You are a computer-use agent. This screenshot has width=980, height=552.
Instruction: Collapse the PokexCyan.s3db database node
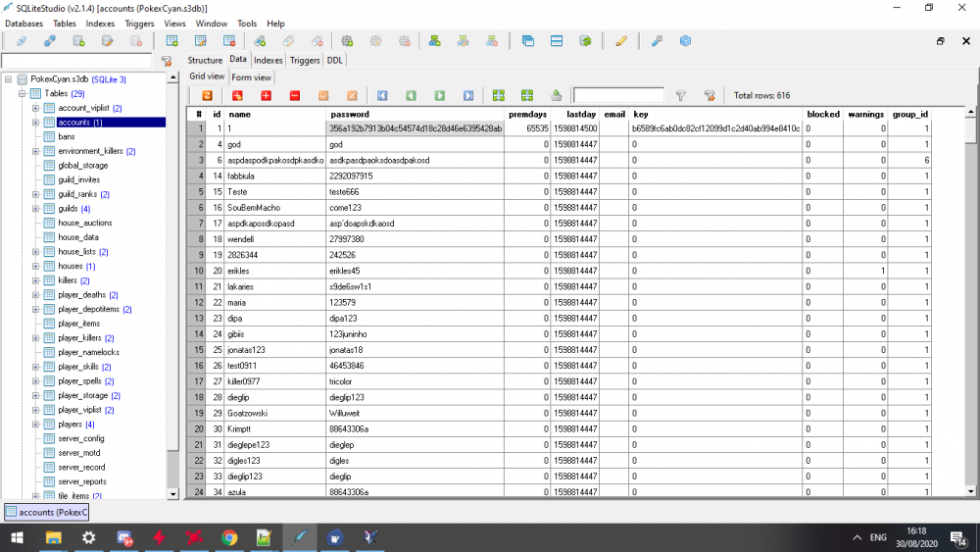pyautogui.click(x=8, y=79)
